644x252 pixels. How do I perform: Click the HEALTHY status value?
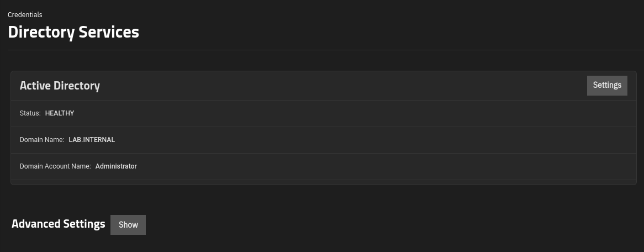[60, 113]
